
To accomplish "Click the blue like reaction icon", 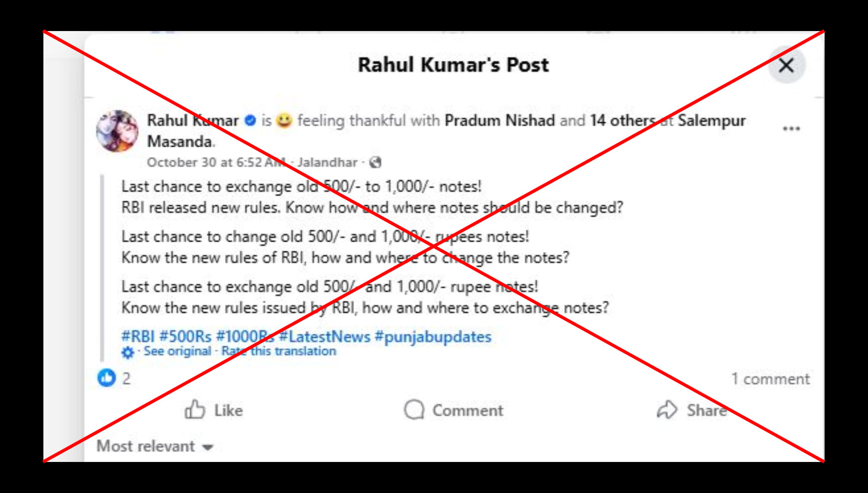I will [x=106, y=378].
